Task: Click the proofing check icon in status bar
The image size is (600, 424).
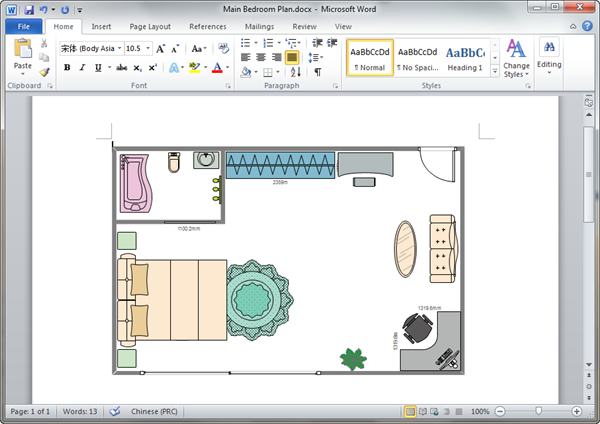Action: [x=114, y=411]
